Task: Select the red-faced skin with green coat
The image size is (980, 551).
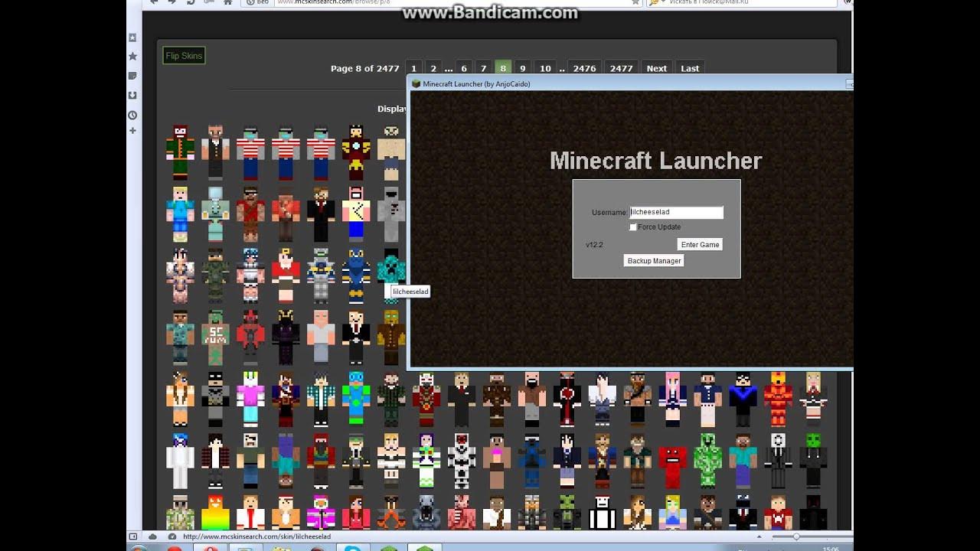Action: pos(181,152)
